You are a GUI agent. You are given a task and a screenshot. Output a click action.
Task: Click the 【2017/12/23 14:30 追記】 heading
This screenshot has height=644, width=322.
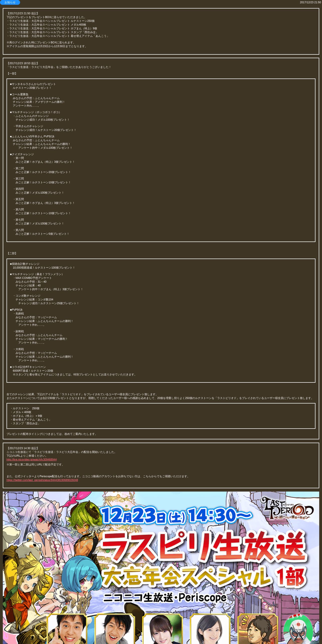pos(23,448)
